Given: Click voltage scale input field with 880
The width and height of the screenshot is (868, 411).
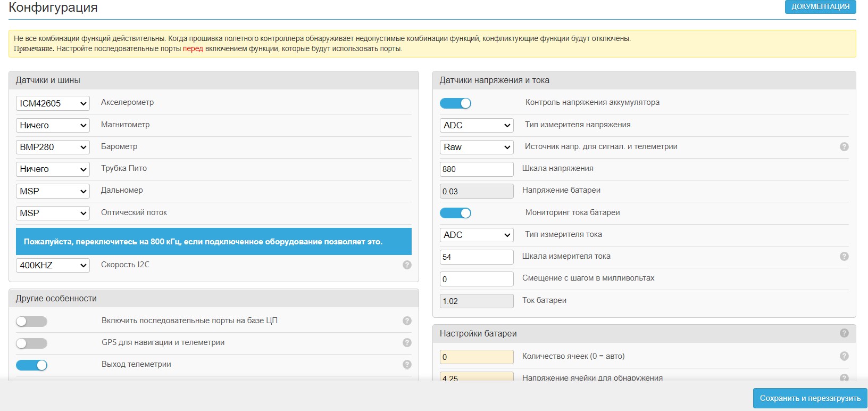Looking at the screenshot, I should pyautogui.click(x=477, y=169).
